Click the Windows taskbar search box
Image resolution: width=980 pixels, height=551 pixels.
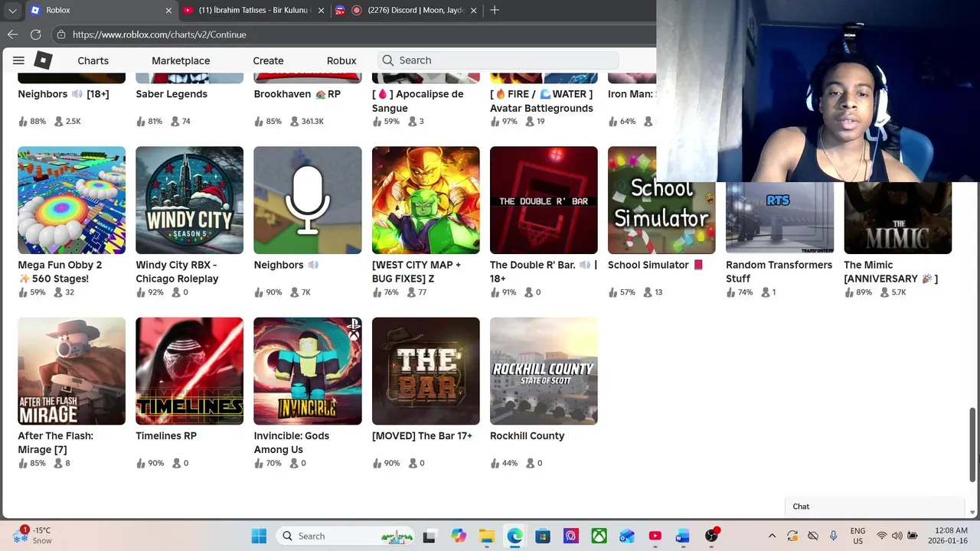point(345,536)
